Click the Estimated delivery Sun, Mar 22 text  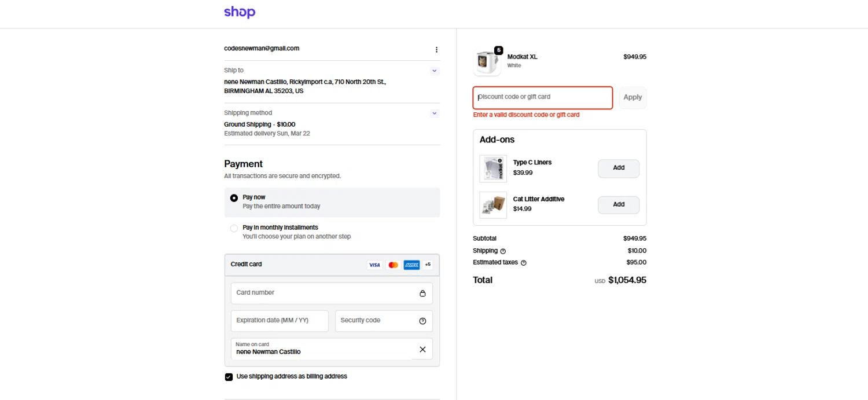(267, 134)
